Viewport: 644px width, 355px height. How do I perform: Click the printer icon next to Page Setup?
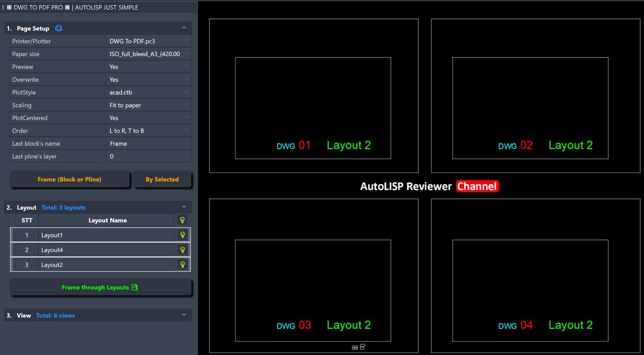(x=59, y=28)
